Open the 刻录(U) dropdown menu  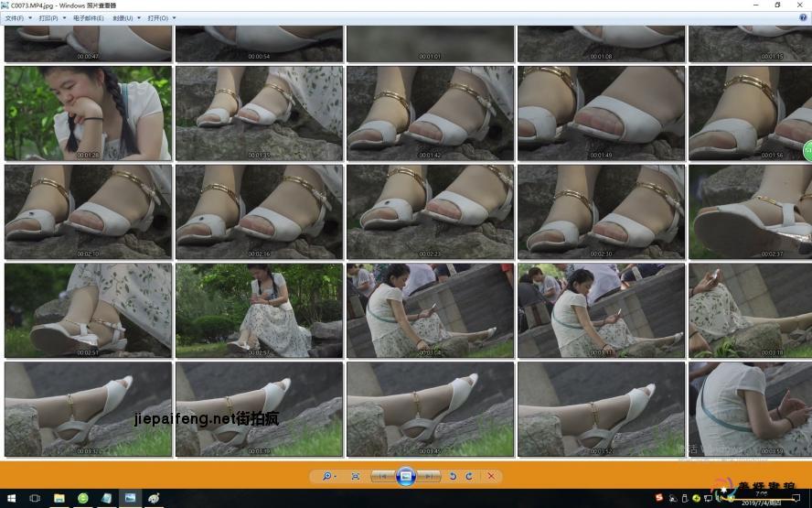125,17
